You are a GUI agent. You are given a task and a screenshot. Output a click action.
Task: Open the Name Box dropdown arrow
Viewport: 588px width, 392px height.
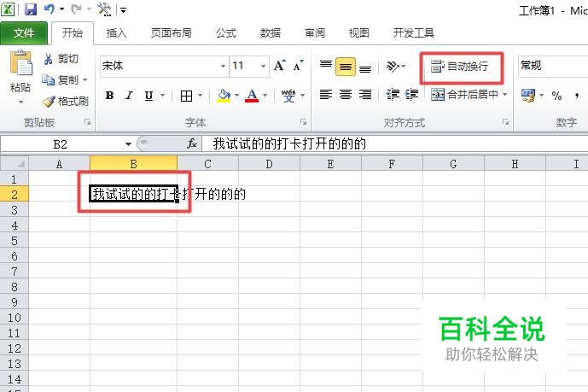(128, 144)
